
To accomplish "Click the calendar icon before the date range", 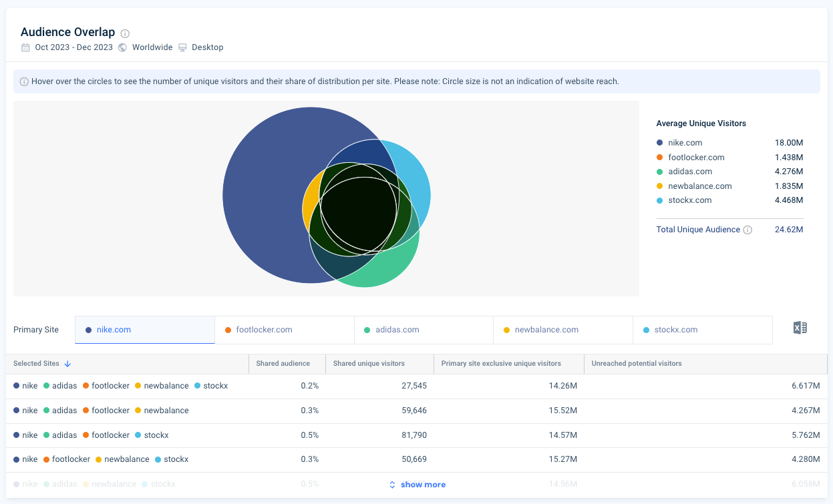I will tap(25, 47).
